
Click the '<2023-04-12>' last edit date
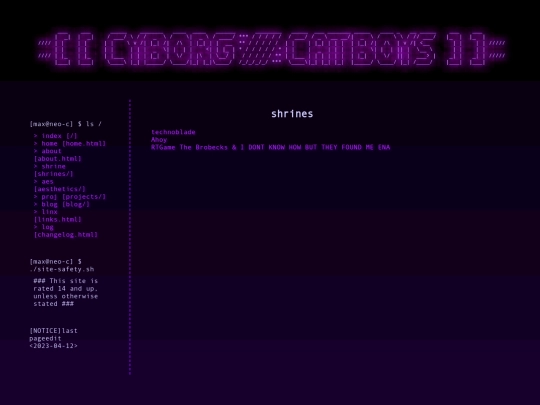point(53,346)
